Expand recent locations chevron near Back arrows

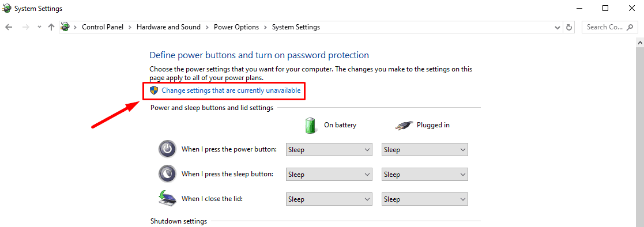click(x=39, y=27)
